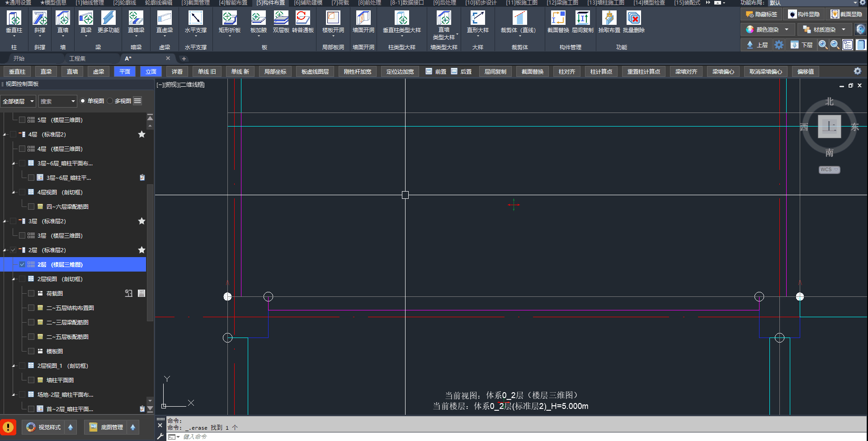Check the 荷载图 checkbox in tree
Screen dimensions: 868x441
pos(31,294)
